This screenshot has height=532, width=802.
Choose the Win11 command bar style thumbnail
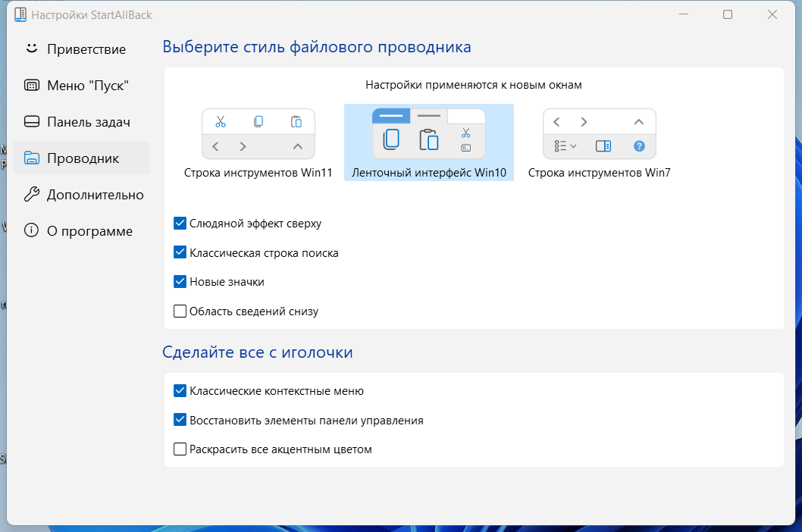click(258, 134)
